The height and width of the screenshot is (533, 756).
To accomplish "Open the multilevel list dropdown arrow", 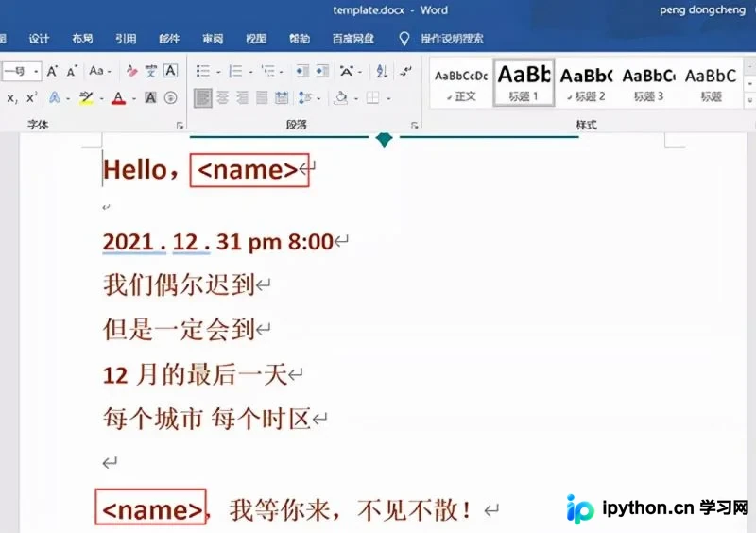I will 282,73.
